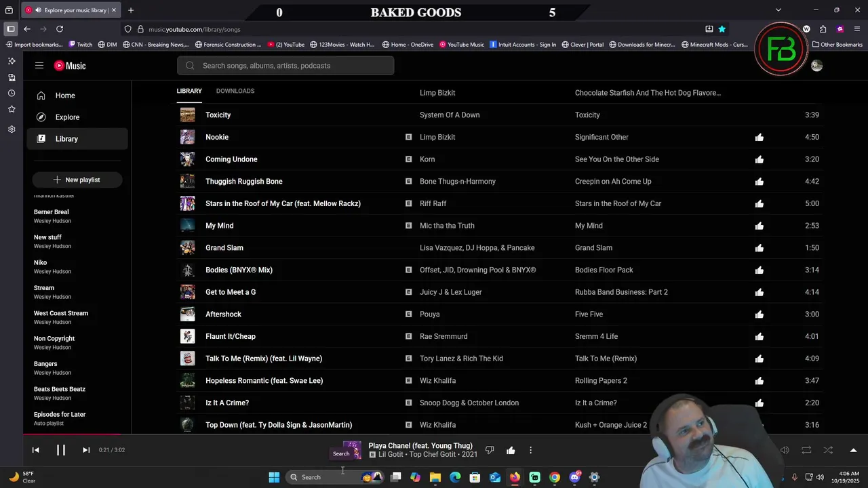Screen dimensions: 868x488
Task: Open Limp Bizkit artist on Nookie row
Action: 437,138
